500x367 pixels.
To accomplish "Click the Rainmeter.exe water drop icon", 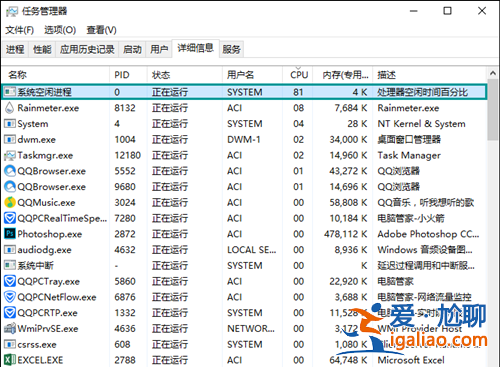I will coord(10,108).
